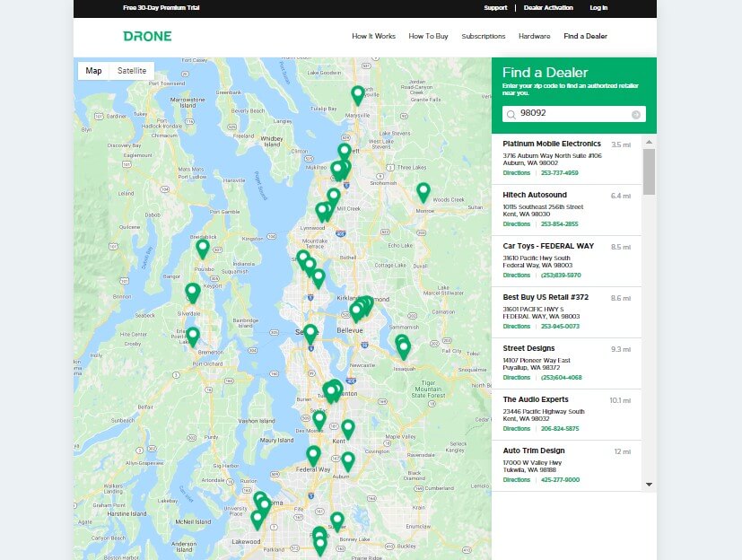Image resolution: width=742 pixels, height=560 pixels.
Task: Open Support link
Action: click(495, 7)
